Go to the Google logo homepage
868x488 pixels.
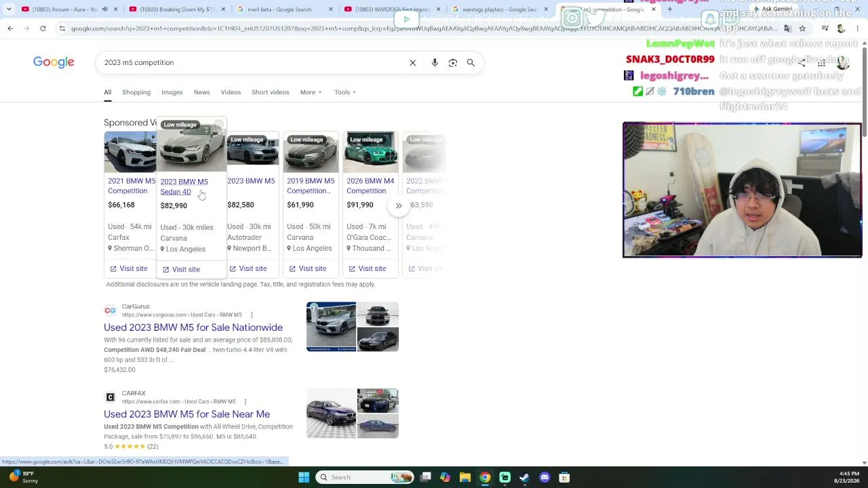[x=54, y=62]
